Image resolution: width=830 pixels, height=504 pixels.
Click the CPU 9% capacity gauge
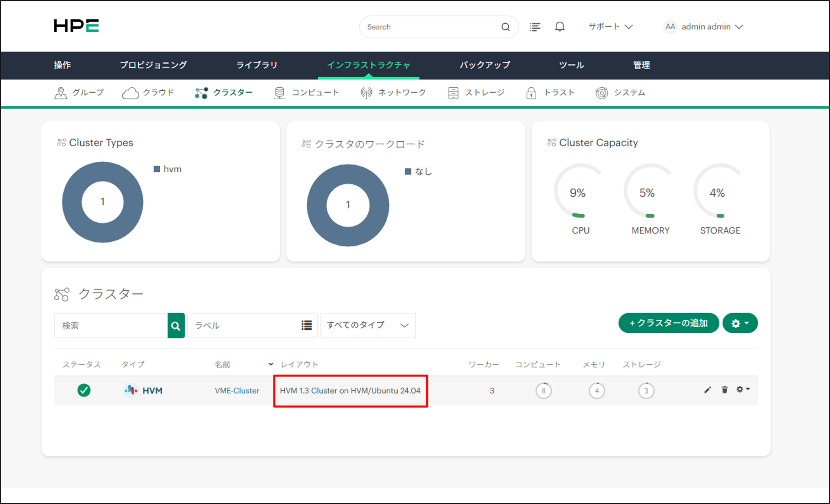578,191
